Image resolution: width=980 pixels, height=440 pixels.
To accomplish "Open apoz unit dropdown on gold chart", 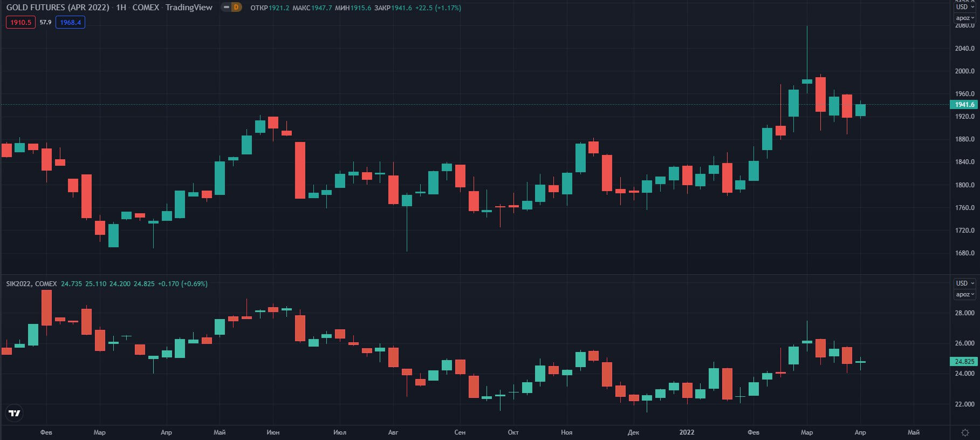I will pos(965,18).
